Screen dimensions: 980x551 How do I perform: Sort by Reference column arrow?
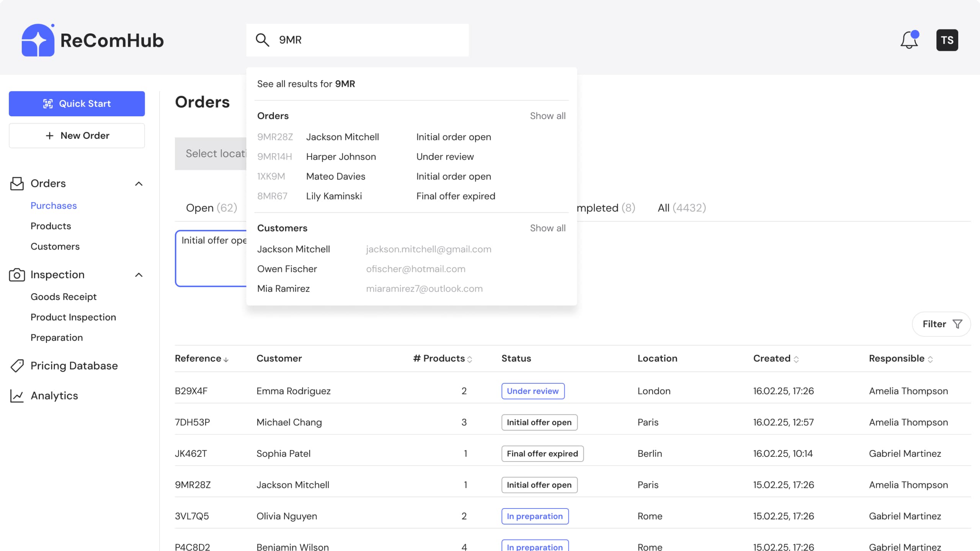point(226,359)
